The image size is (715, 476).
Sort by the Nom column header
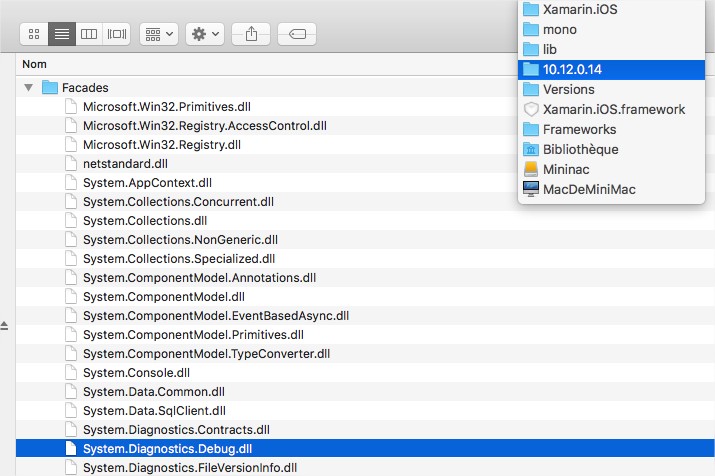35,64
